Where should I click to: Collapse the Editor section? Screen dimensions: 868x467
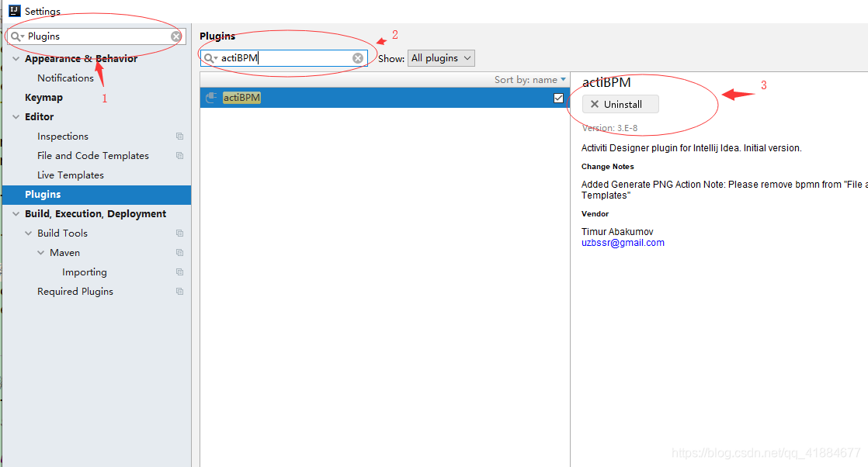click(x=16, y=116)
